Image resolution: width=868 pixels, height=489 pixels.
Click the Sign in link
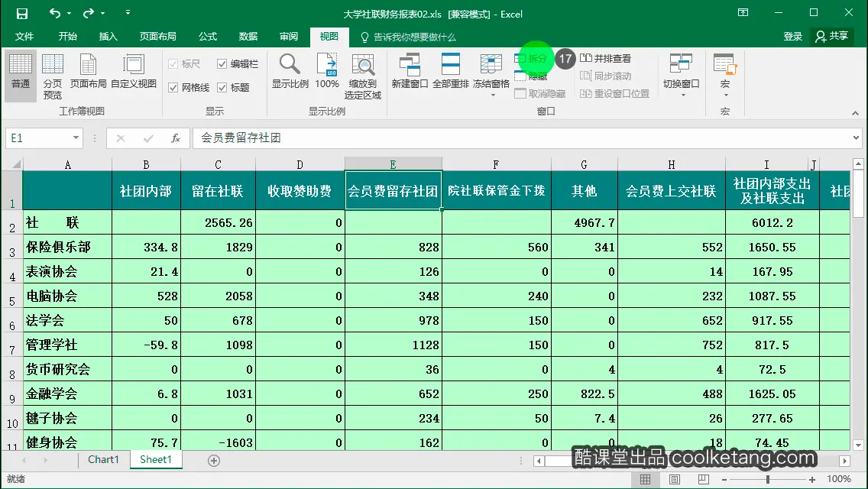click(x=792, y=37)
